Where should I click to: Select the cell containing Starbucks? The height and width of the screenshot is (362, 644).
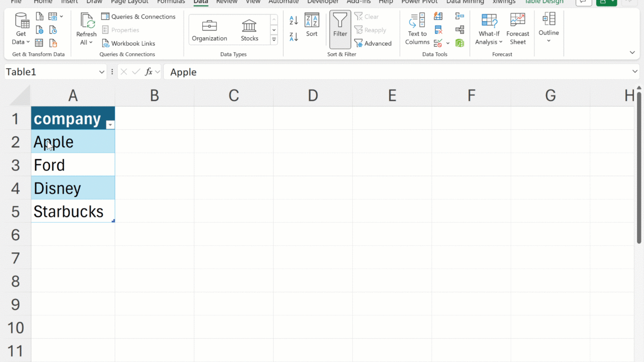coord(73,211)
